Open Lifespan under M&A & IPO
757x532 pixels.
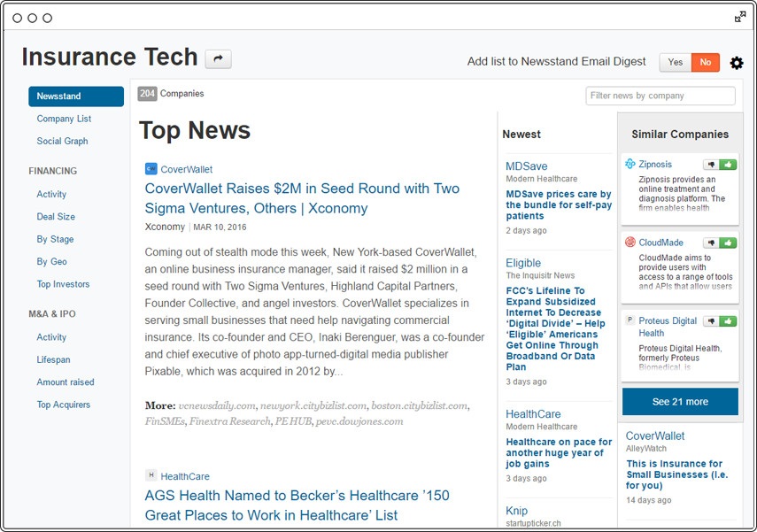pyautogui.click(x=54, y=359)
